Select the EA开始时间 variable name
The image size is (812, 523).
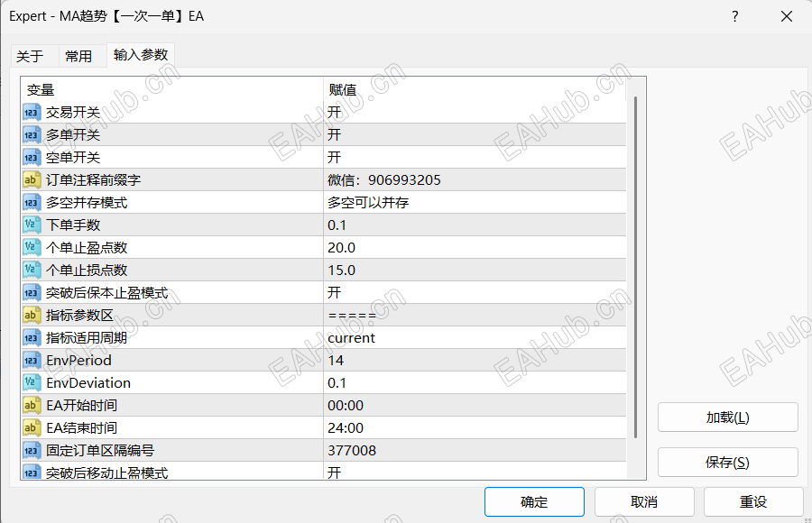82,405
